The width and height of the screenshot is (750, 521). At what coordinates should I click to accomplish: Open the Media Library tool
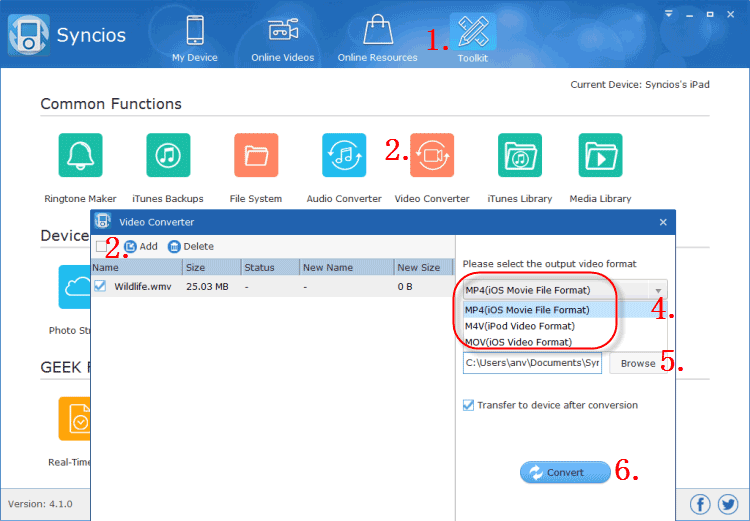click(600, 155)
